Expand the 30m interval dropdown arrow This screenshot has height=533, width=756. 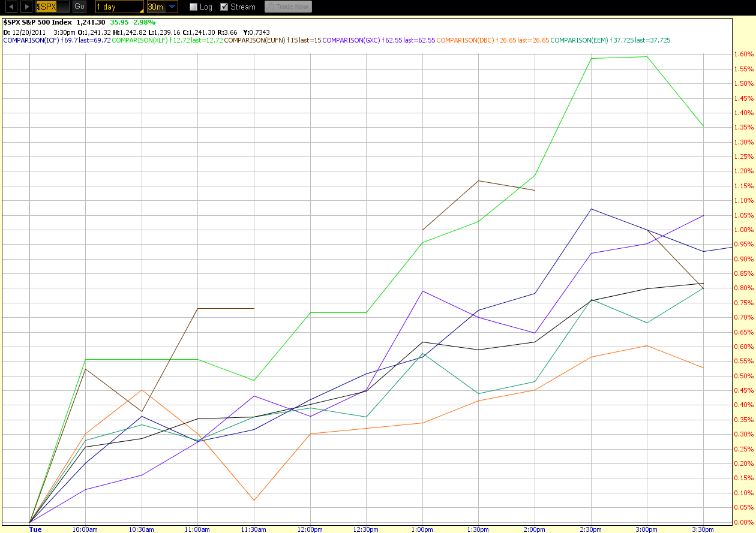(172, 7)
